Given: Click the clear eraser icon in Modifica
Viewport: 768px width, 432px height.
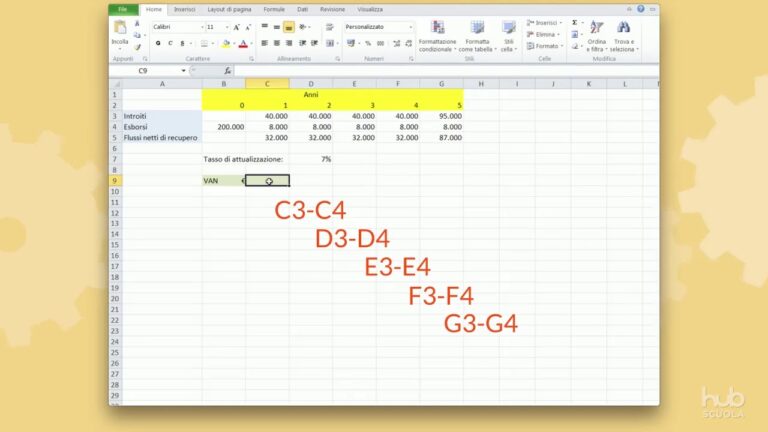Looking at the screenshot, I should coord(575,46).
